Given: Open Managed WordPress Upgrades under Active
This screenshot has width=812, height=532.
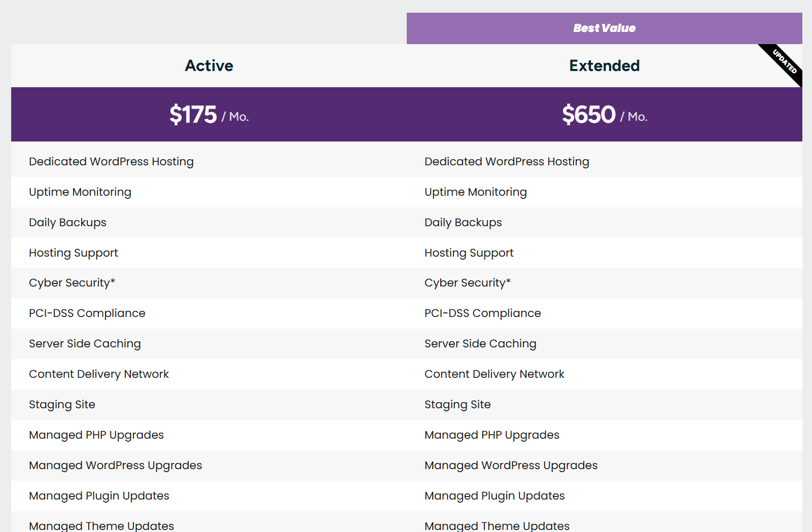Looking at the screenshot, I should [x=116, y=465].
